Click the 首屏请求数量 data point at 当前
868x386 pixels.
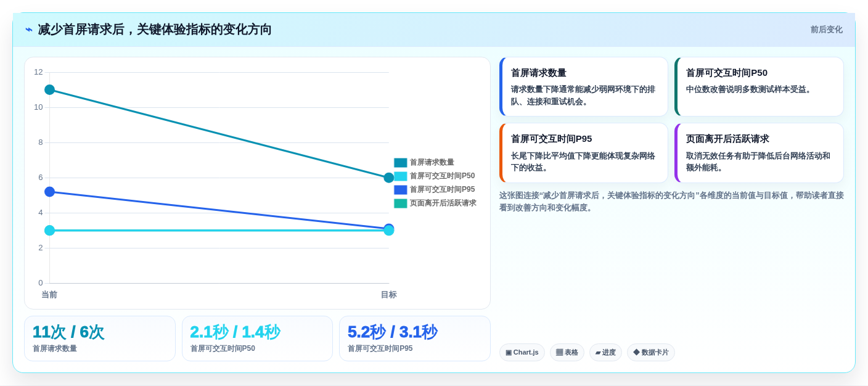[50, 90]
